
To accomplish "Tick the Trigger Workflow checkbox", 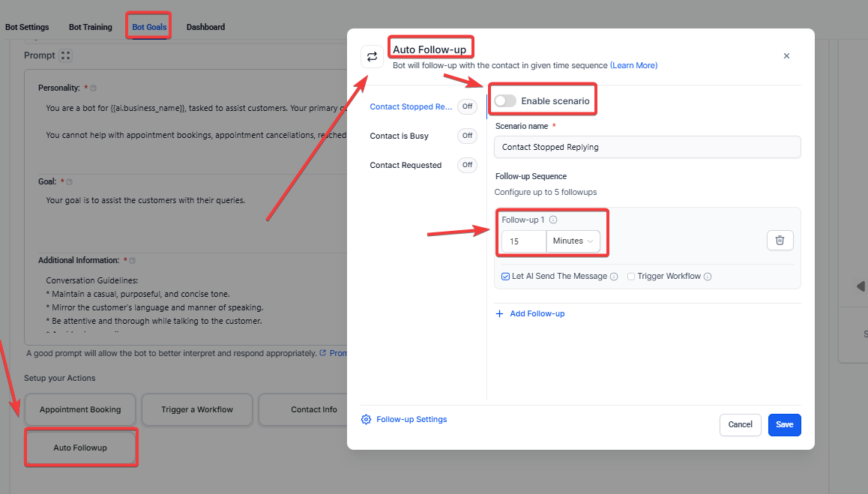I will click(631, 277).
